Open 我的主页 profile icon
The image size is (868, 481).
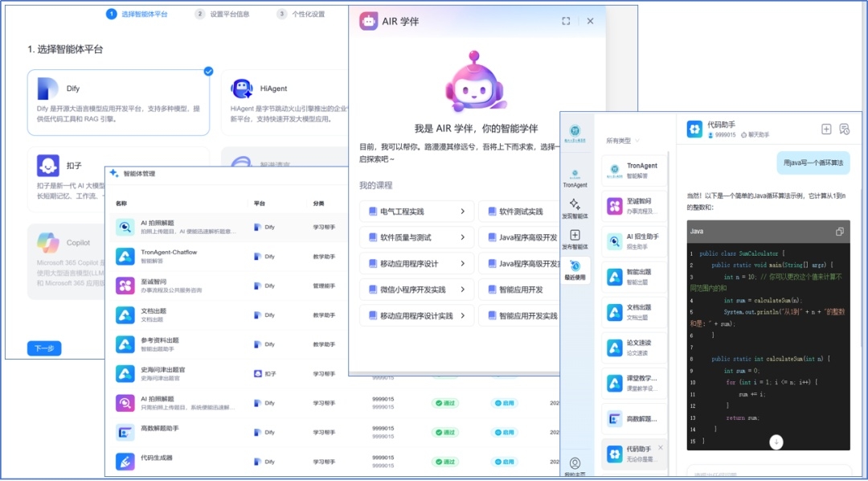[x=575, y=467]
